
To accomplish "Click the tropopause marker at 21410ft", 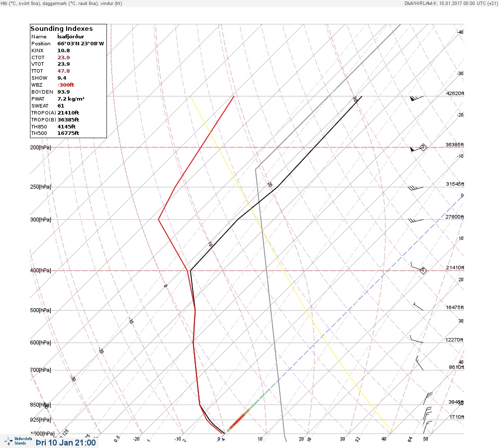I will [x=423, y=270].
